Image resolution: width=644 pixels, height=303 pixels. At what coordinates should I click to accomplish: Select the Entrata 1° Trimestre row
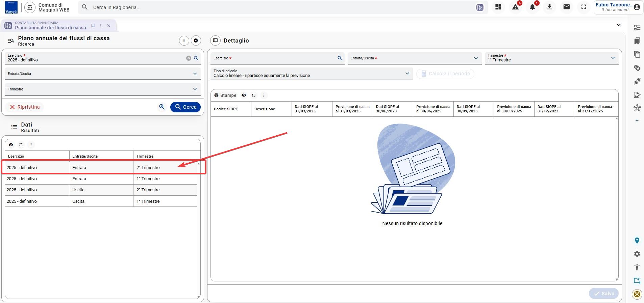[101, 179]
